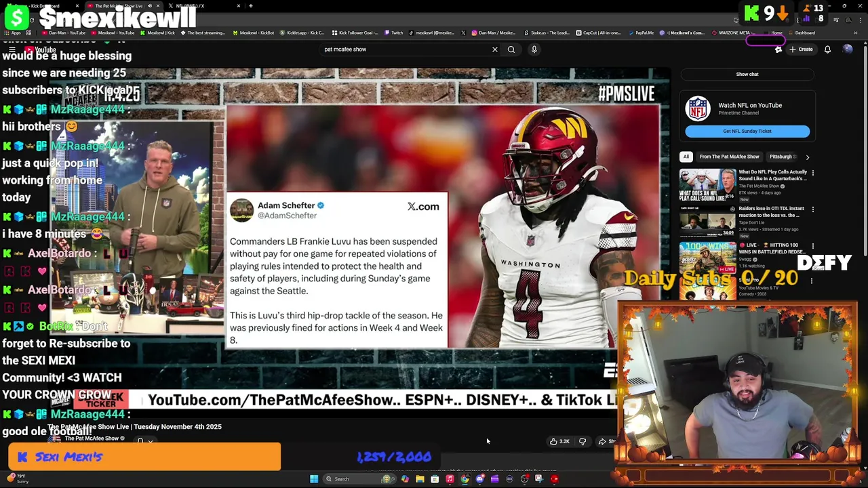Open the 'Kick Follower Goal' bookmark
868x488 pixels.
355,33
